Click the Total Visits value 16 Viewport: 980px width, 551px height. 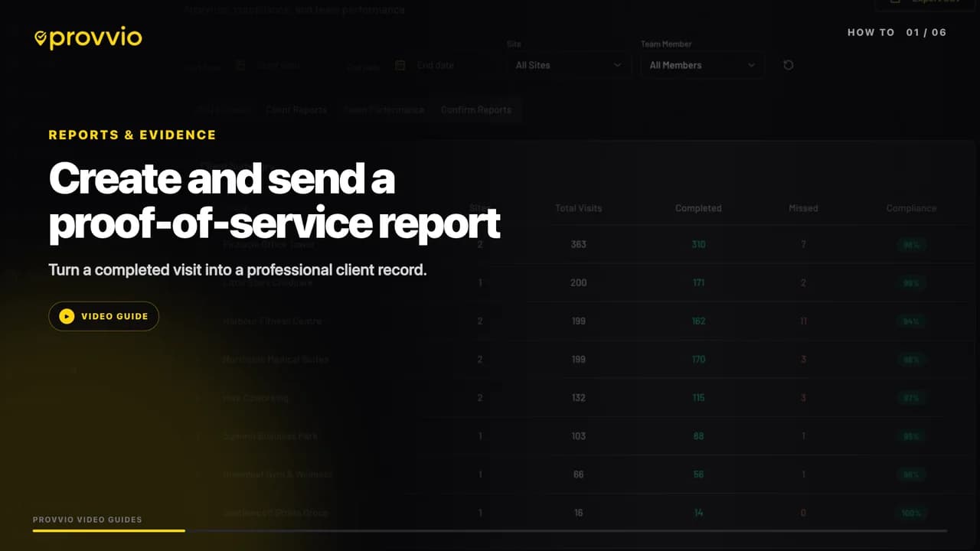coord(579,513)
